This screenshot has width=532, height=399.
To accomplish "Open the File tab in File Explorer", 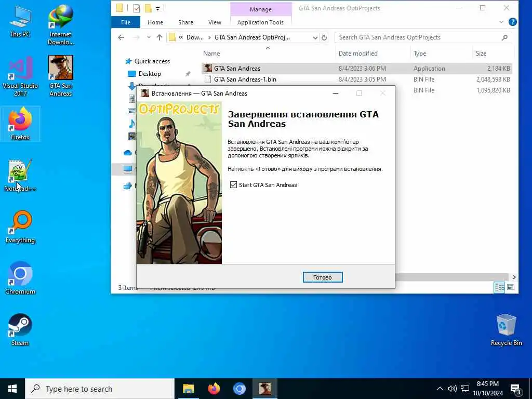I will pyautogui.click(x=126, y=22).
